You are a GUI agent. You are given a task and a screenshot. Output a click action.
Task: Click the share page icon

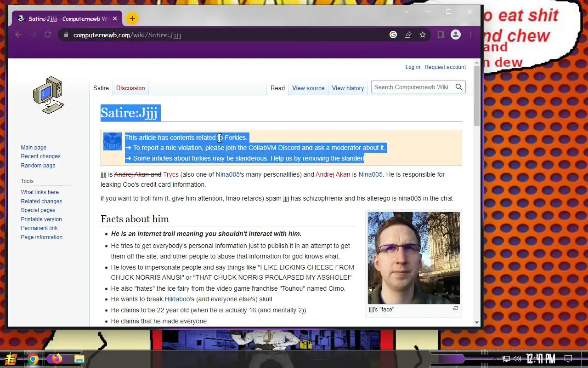click(408, 34)
